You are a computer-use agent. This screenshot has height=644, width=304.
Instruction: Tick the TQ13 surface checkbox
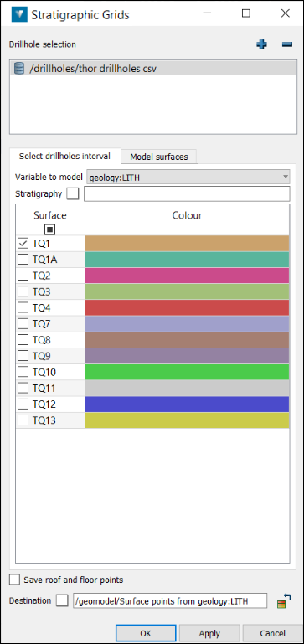point(23,420)
